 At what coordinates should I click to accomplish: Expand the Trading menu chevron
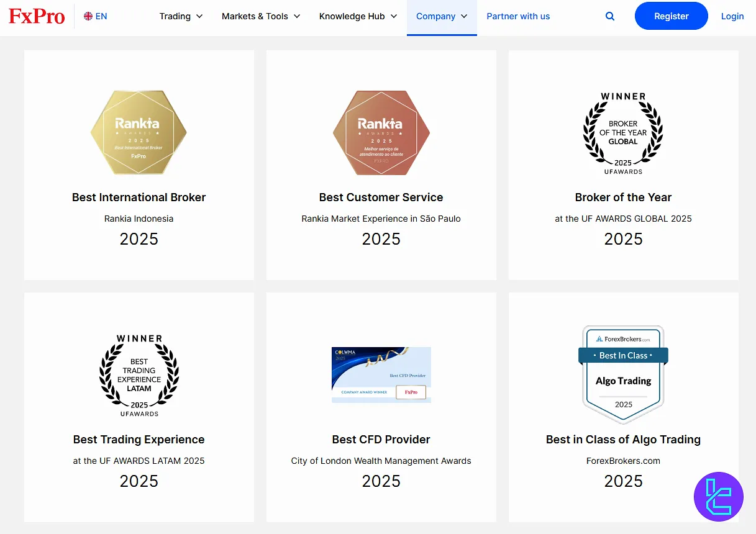pos(199,17)
